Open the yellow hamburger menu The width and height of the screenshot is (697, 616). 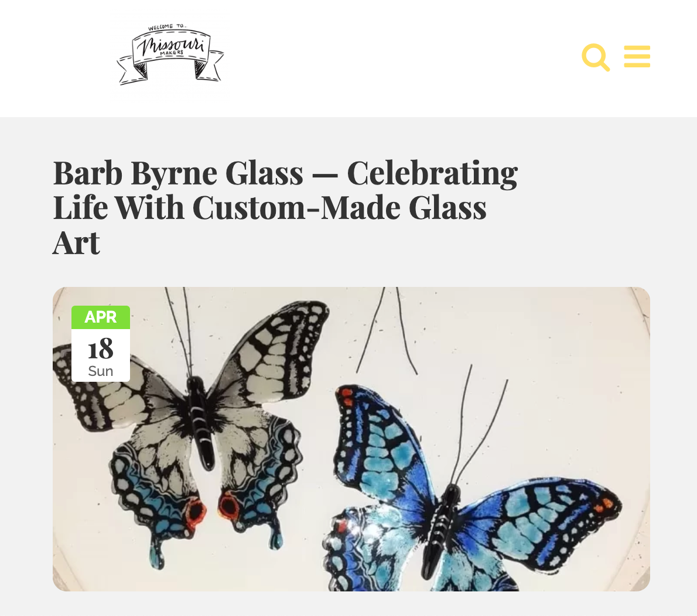coord(637,56)
